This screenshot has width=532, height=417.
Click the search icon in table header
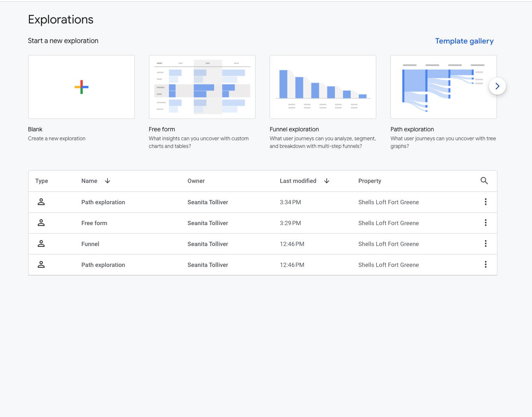[x=484, y=181]
